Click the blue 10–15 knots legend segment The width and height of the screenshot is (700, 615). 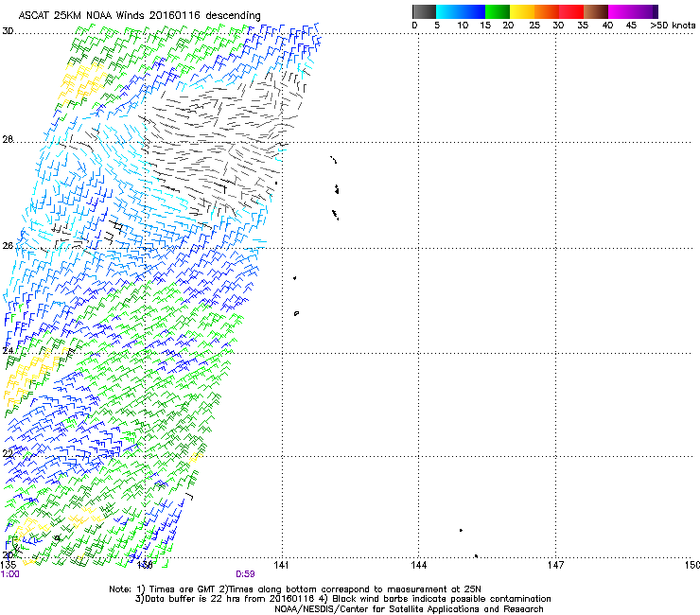tap(473, 11)
